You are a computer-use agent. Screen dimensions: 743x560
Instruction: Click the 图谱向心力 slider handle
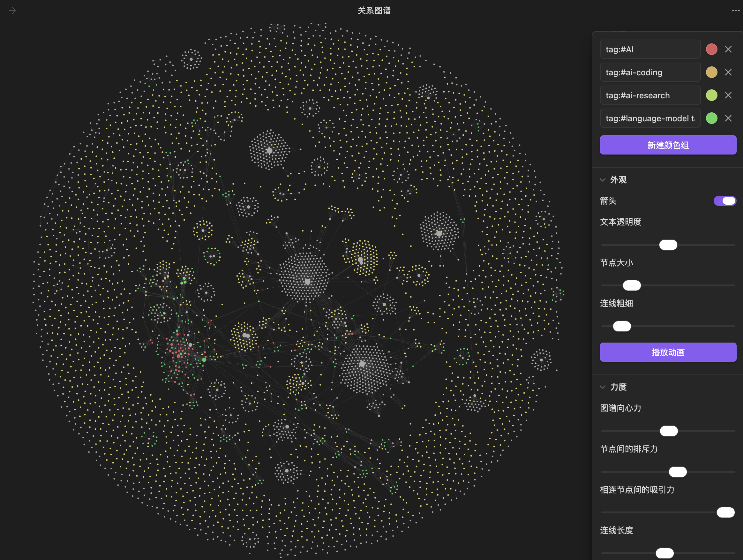click(x=669, y=431)
